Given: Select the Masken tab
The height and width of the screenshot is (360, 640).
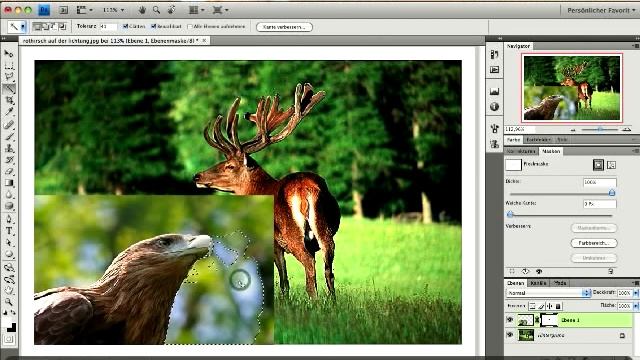Looking at the screenshot, I should point(551,151).
